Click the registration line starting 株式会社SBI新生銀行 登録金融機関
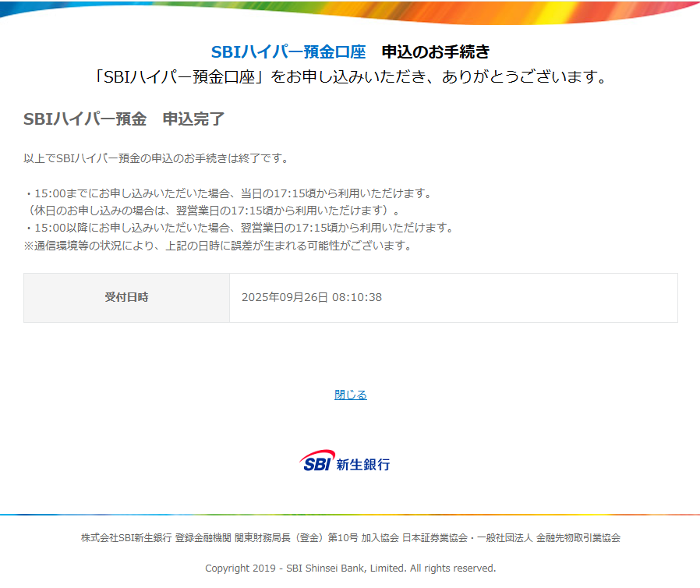The image size is (700, 588). [x=351, y=538]
